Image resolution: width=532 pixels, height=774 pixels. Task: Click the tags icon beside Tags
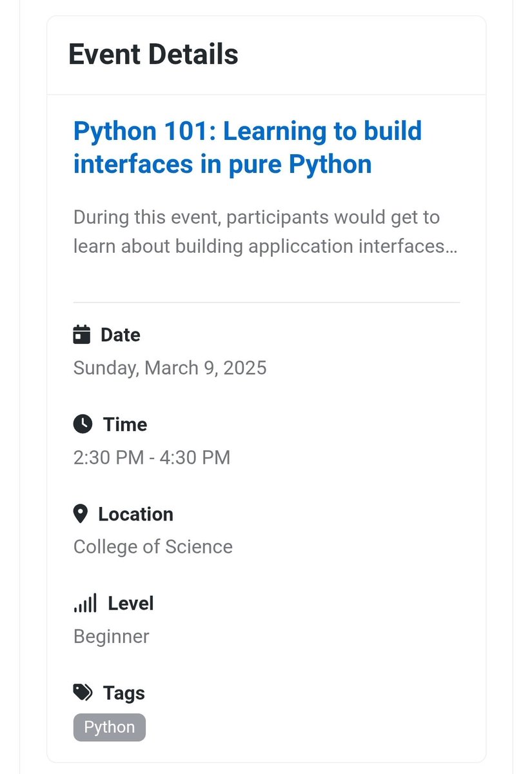(x=83, y=693)
